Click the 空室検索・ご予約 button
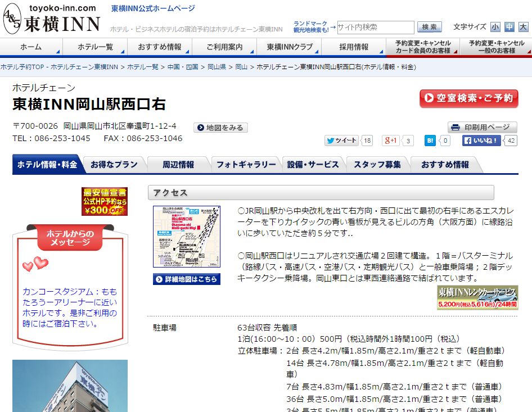Viewport: 532px width, 412px height. point(469,98)
